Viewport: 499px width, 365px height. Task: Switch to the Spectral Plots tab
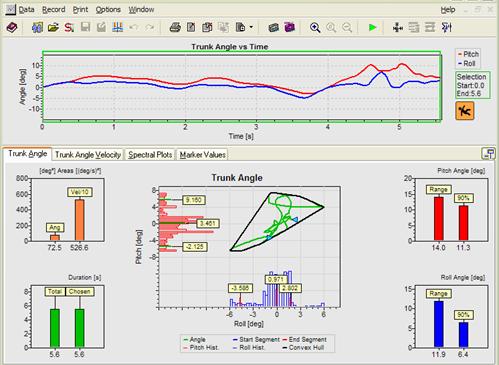tap(150, 155)
